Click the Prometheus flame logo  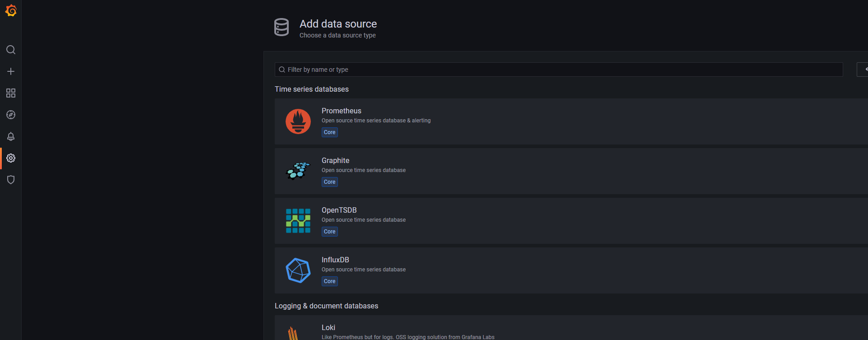(298, 121)
